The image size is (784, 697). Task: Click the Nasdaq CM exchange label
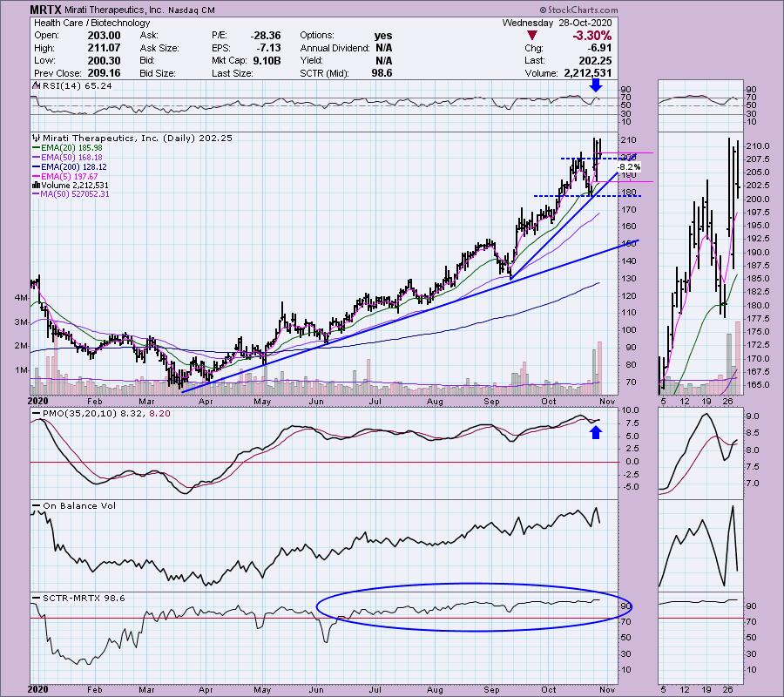(x=191, y=10)
